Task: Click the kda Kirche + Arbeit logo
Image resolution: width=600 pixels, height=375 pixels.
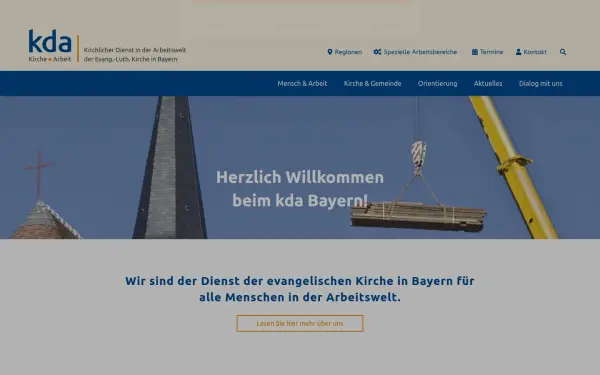Action: [x=50, y=46]
